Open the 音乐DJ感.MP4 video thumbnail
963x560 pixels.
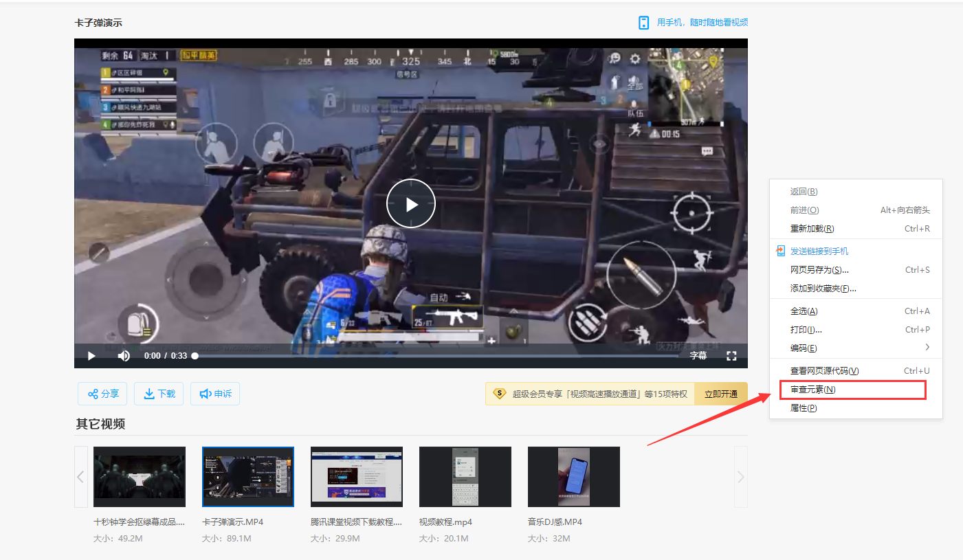click(573, 477)
